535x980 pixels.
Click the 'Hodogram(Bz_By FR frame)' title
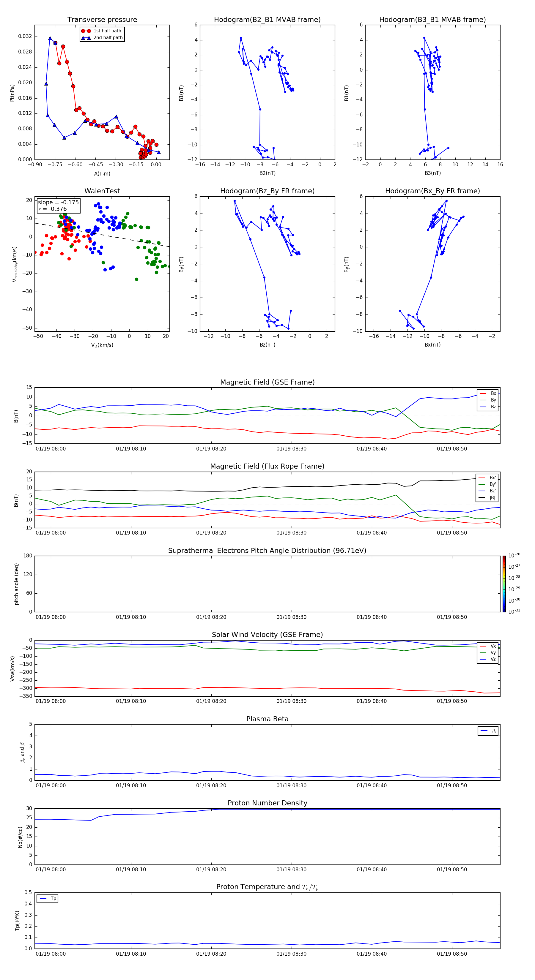267,191
